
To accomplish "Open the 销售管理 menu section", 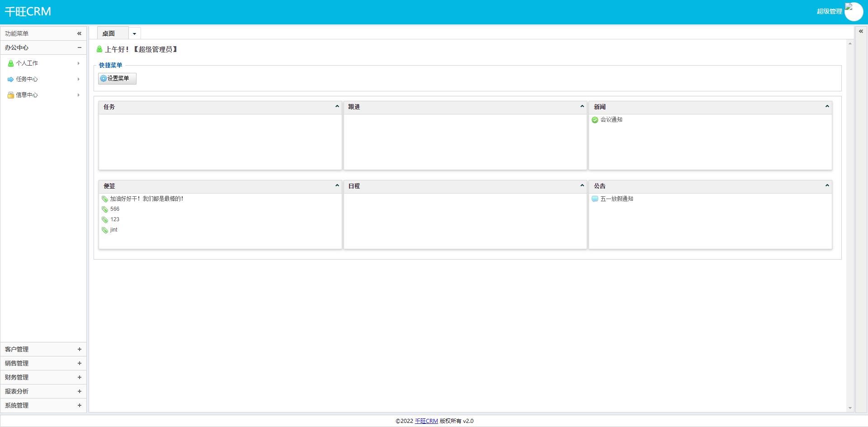I will pos(79,363).
